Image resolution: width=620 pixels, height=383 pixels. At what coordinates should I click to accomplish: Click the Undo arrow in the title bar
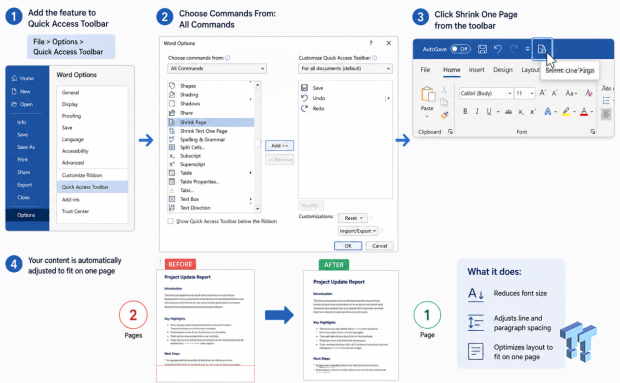tap(498, 49)
